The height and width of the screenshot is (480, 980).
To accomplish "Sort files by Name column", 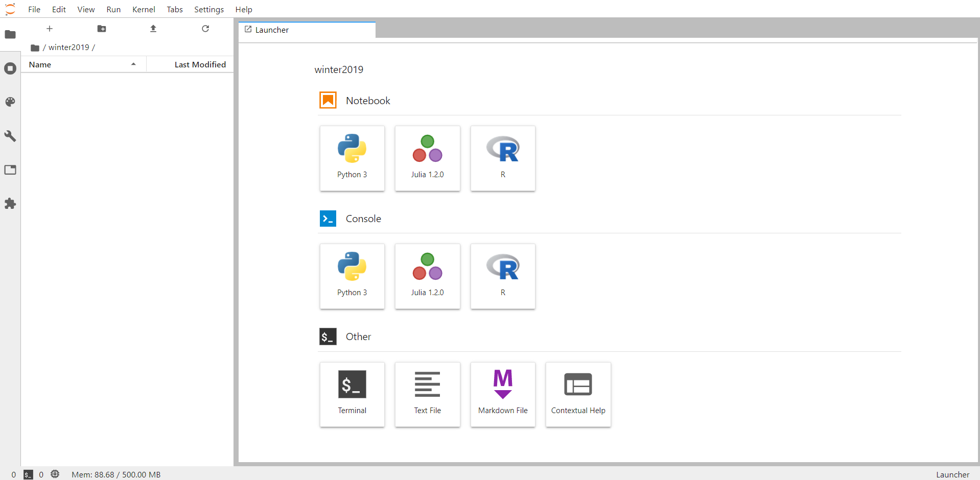I will [x=83, y=64].
